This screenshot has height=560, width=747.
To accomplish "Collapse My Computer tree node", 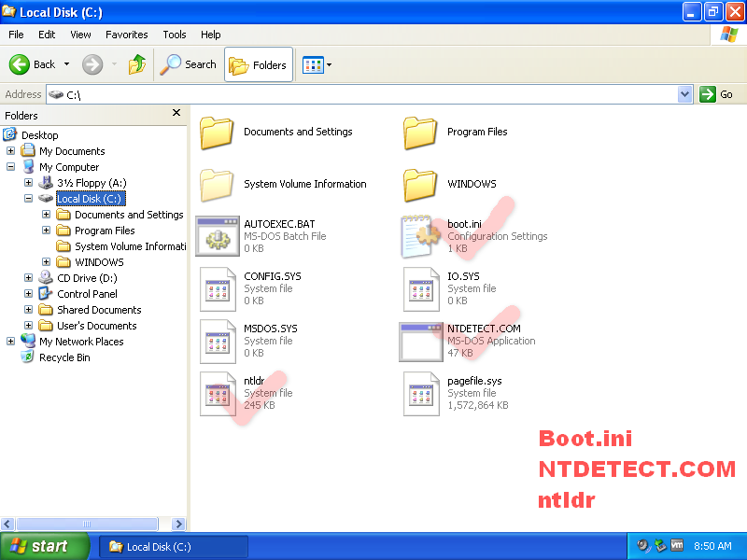I will click(x=10, y=167).
